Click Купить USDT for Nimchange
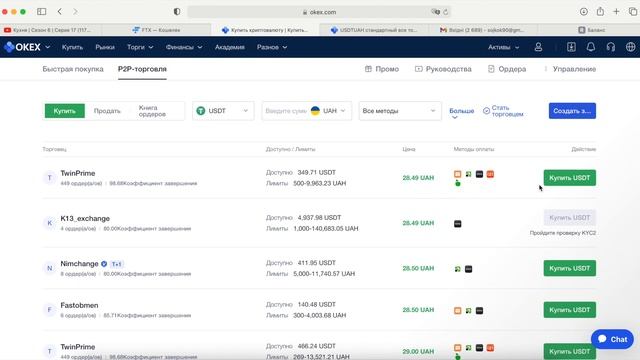Viewport: 640px width, 360px height. [569, 268]
